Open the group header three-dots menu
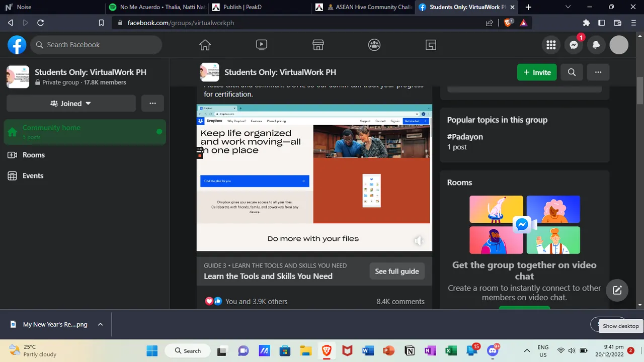Viewport: 644px width, 362px height. (598, 72)
